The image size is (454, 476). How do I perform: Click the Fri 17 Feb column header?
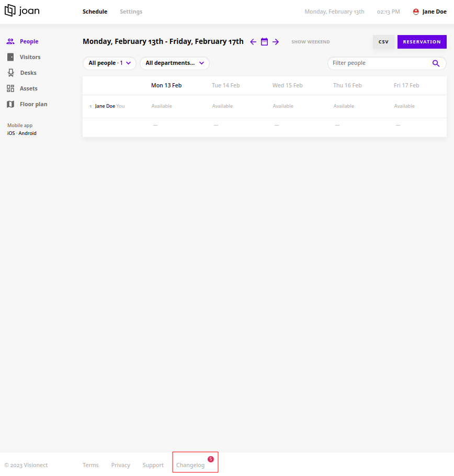coord(406,85)
